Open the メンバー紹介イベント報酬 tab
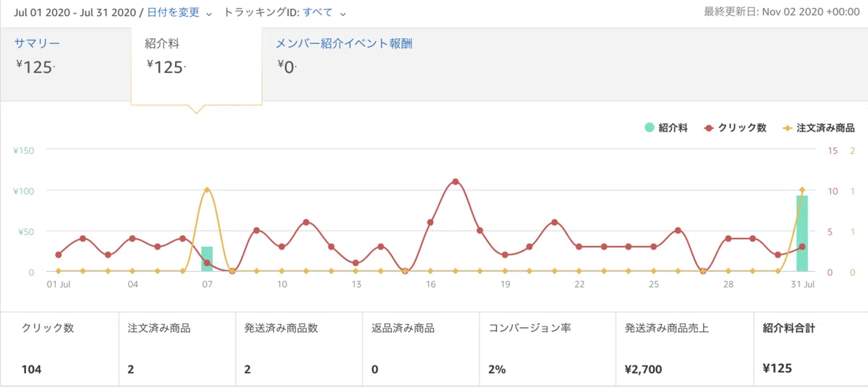Image resolution: width=868 pixels, height=387 pixels. (x=344, y=43)
